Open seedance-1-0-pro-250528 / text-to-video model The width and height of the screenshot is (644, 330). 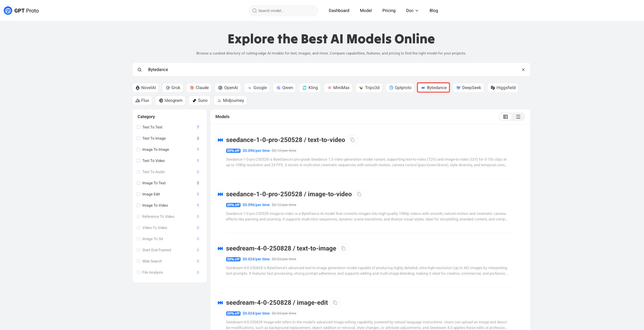pyautogui.click(x=285, y=140)
